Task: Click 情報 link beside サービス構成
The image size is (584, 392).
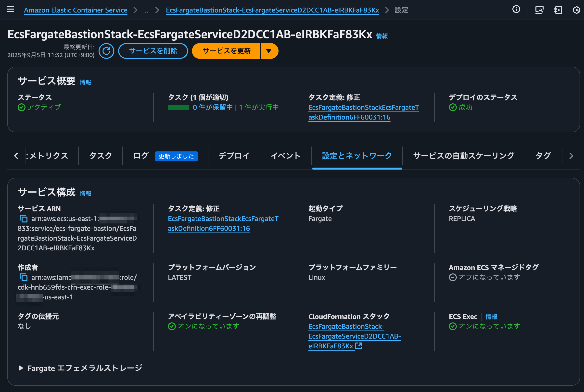Action: 86,194
